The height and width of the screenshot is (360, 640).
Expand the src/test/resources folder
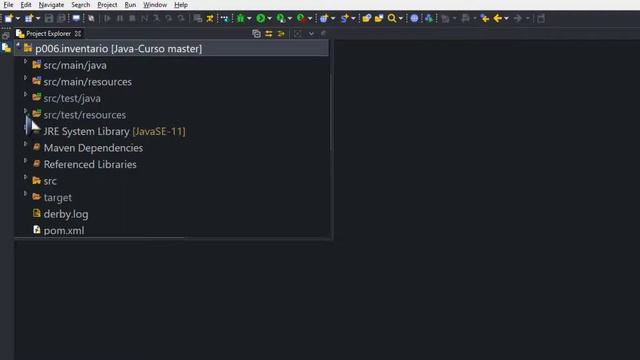coord(25,111)
